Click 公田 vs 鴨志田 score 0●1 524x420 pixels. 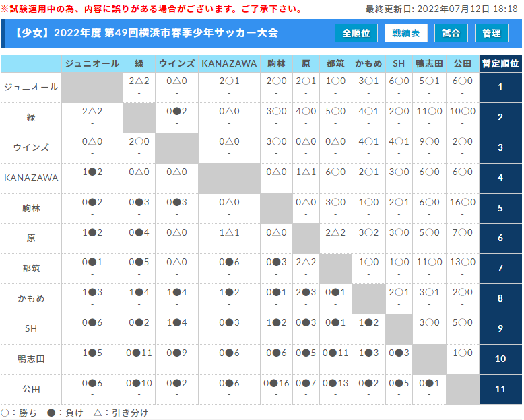[x=429, y=383]
